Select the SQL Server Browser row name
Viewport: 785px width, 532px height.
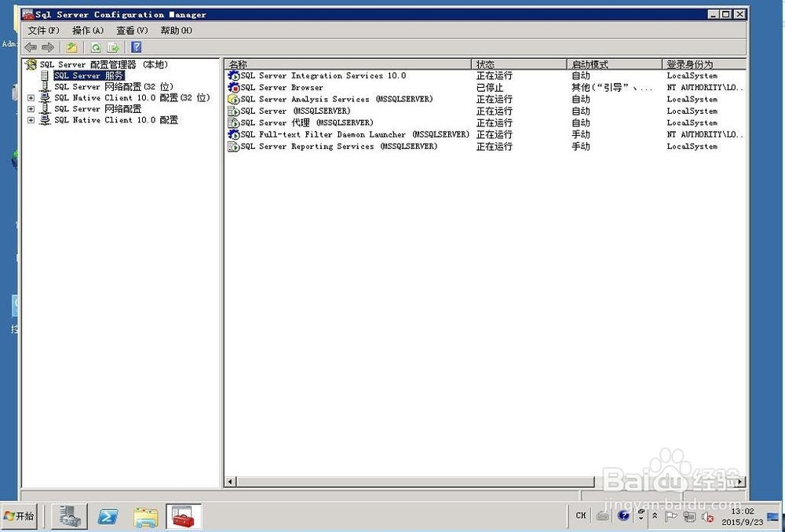tap(282, 88)
